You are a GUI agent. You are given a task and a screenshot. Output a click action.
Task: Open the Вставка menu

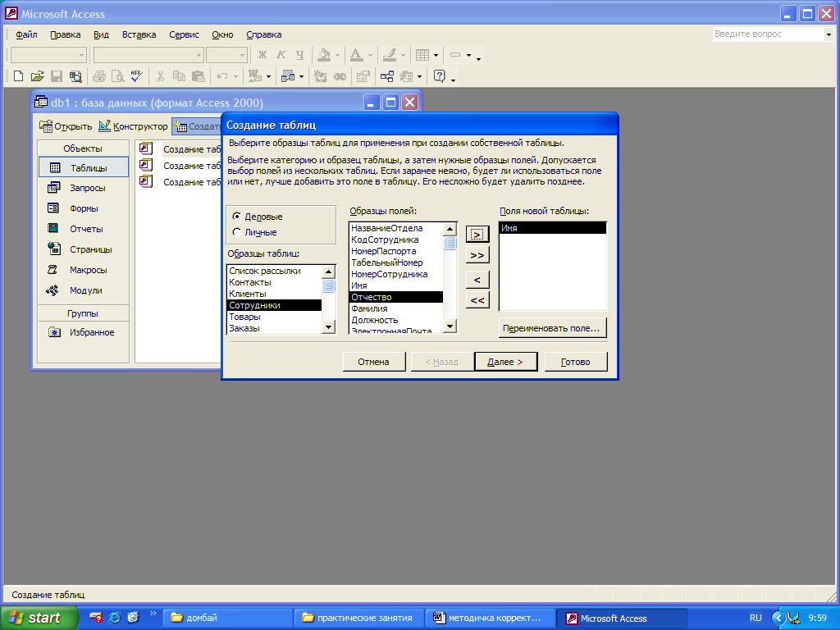point(139,34)
